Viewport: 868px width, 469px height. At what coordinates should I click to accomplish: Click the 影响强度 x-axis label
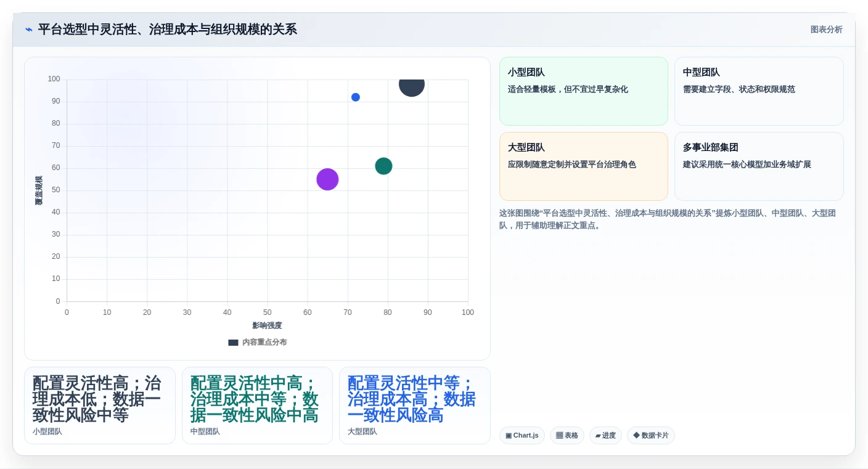[x=267, y=325]
